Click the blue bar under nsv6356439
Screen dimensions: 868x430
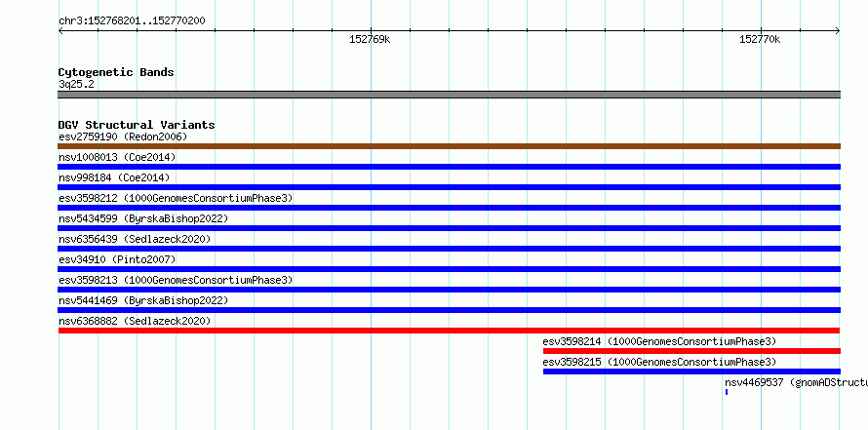[x=449, y=249]
